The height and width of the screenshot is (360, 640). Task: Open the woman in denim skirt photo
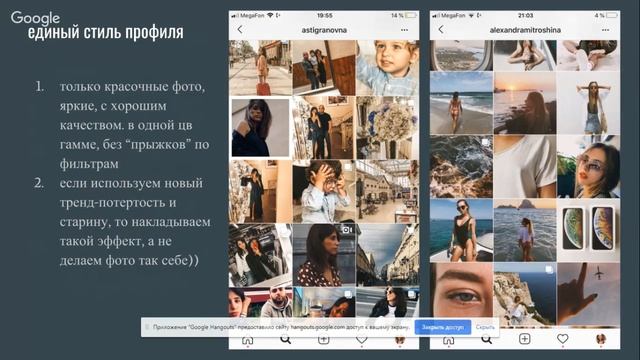[x=589, y=103]
